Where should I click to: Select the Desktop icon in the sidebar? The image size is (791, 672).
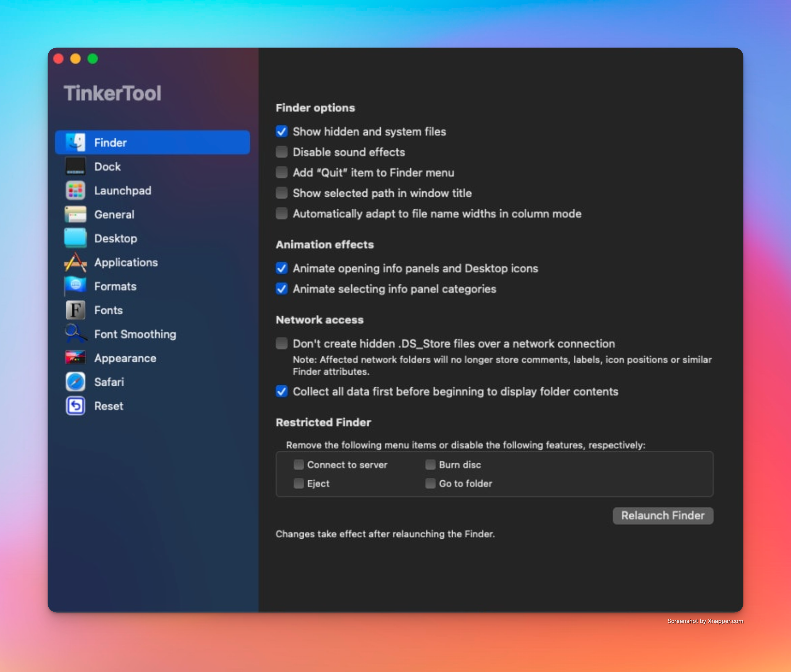75,238
